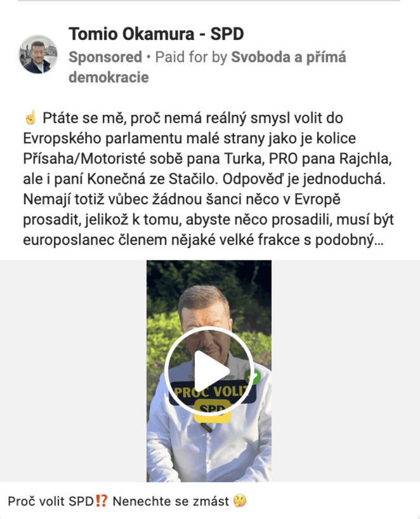
Task: Click the thinking face emoji in the caption
Action: [x=240, y=501]
